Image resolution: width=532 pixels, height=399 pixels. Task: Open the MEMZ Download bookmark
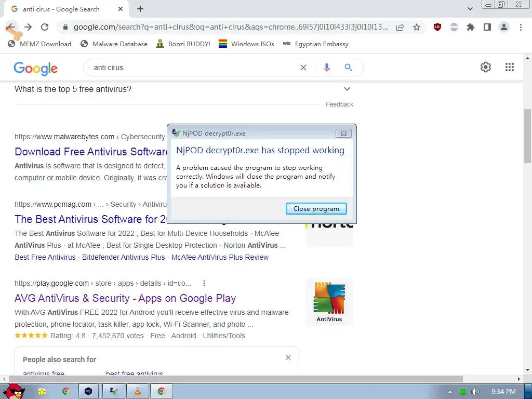39,44
